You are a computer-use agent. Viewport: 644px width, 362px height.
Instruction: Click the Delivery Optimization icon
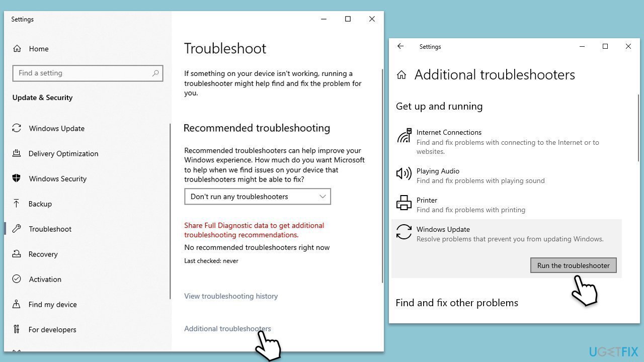pos(17,153)
